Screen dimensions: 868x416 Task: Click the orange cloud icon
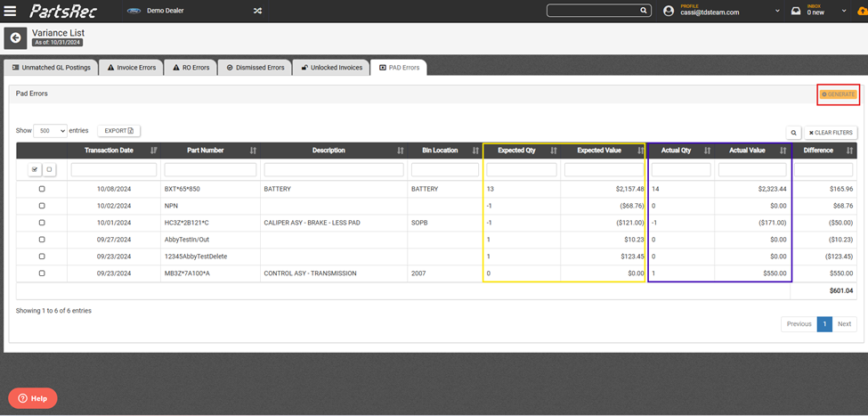864,11
